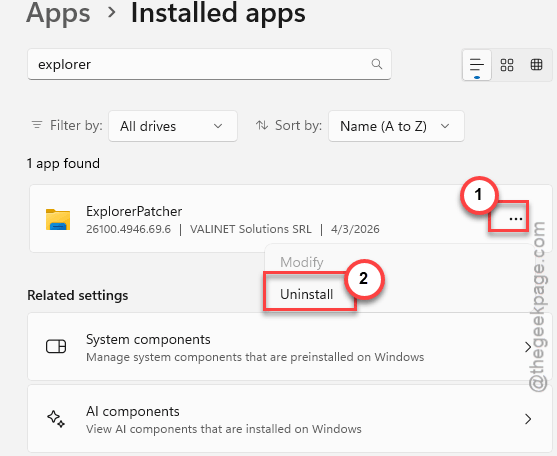Click 'Manage system components that are preinstalled' text
This screenshot has width=557, height=456.
tap(255, 357)
